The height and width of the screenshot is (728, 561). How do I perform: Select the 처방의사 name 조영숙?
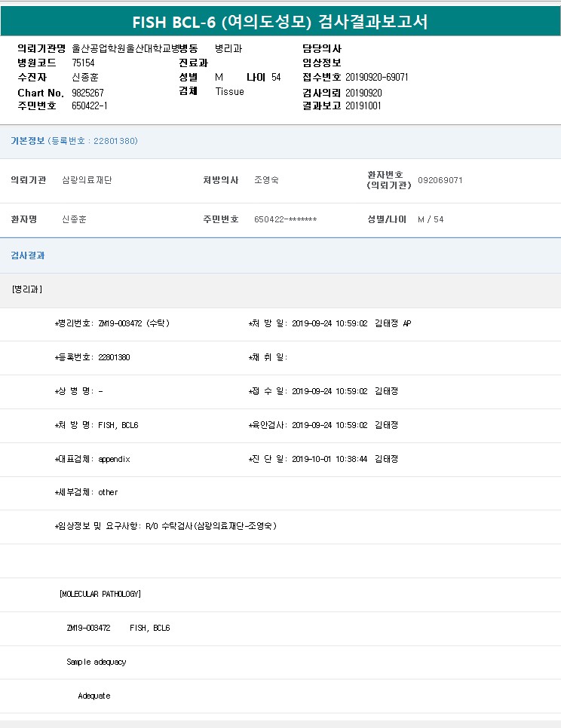click(x=266, y=180)
